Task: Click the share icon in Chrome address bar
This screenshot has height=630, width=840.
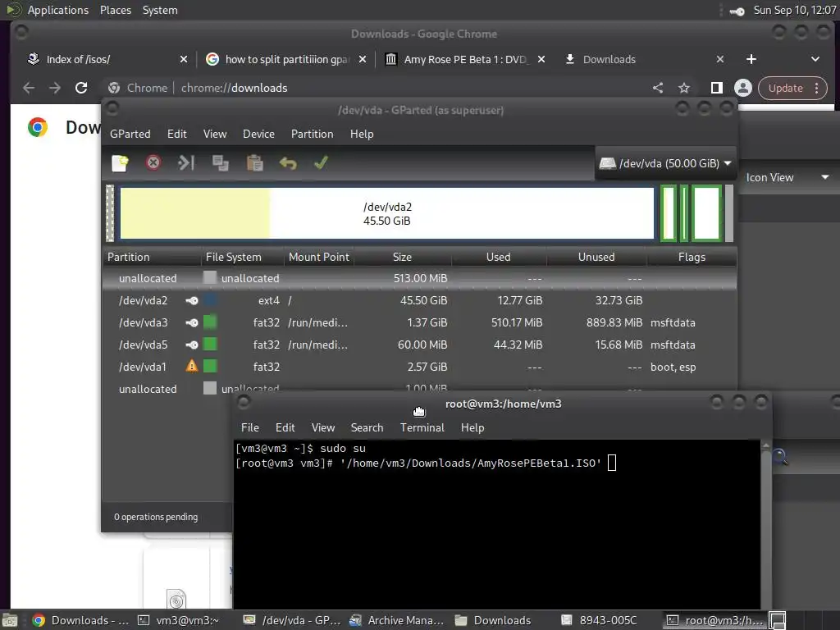Action: (658, 88)
